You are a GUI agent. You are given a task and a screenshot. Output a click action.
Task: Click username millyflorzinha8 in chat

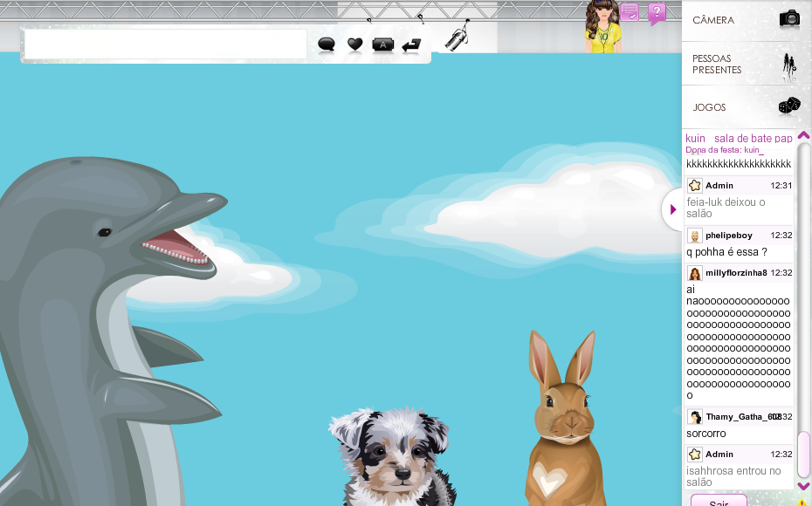pyautogui.click(x=736, y=273)
